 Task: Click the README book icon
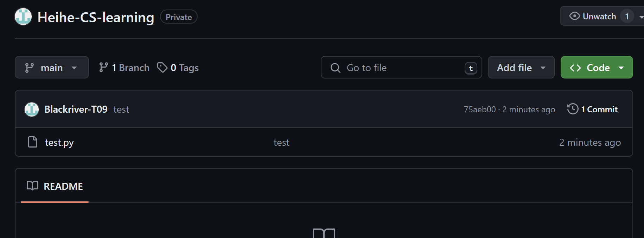tap(32, 186)
